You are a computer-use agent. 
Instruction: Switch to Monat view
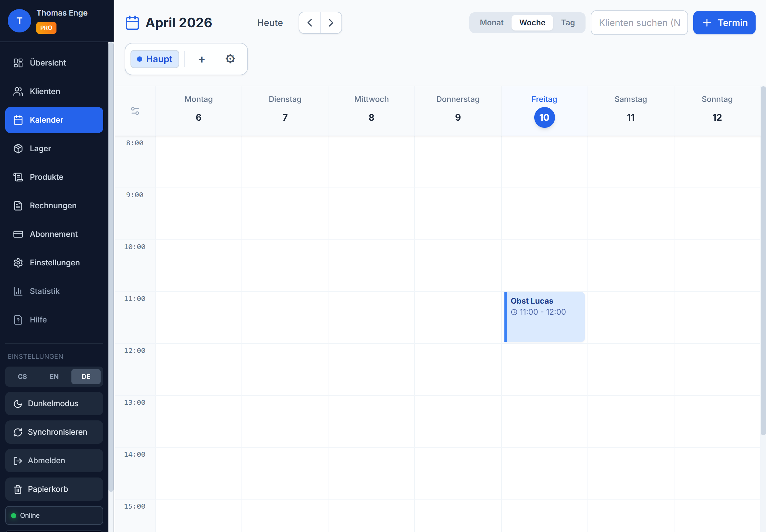(491, 22)
